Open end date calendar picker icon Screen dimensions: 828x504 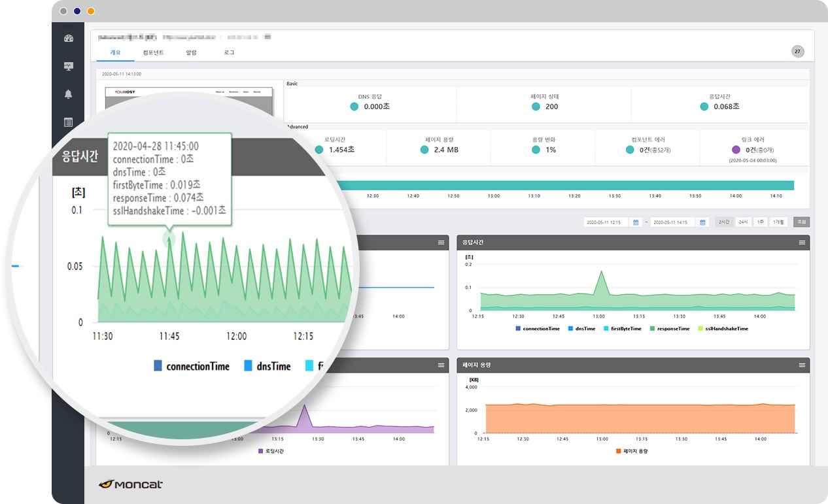click(x=703, y=222)
